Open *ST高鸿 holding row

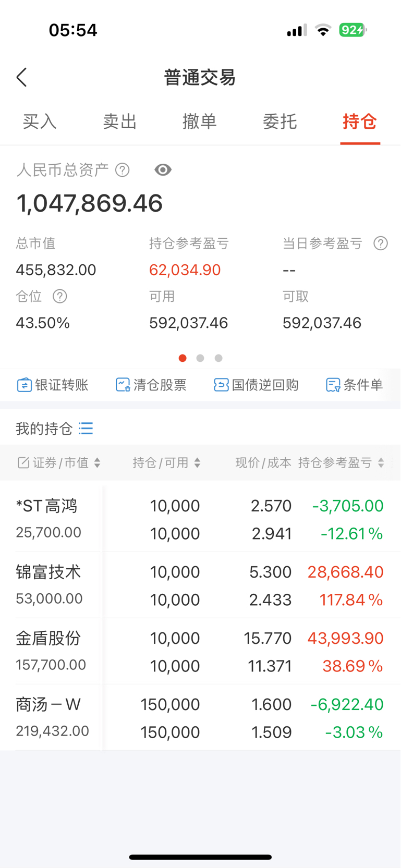click(200, 519)
